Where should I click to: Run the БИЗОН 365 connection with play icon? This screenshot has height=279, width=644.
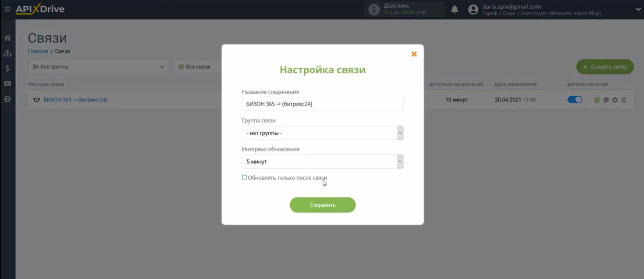597,100
